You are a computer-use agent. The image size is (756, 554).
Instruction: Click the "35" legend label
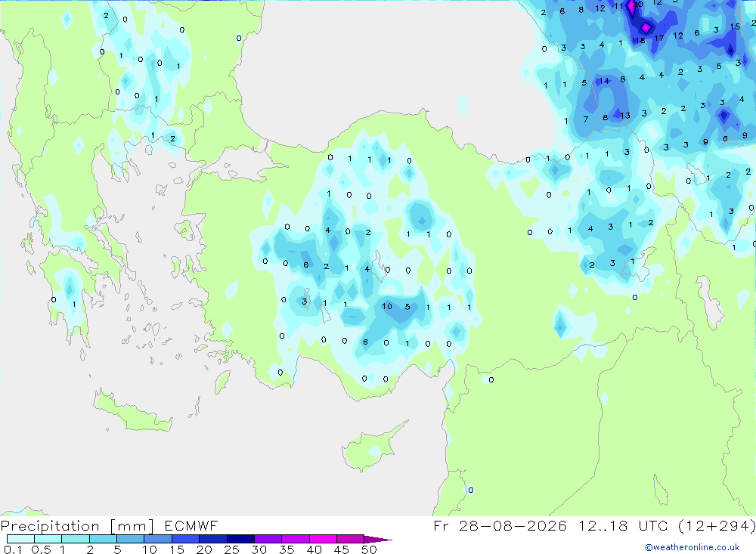point(287,549)
